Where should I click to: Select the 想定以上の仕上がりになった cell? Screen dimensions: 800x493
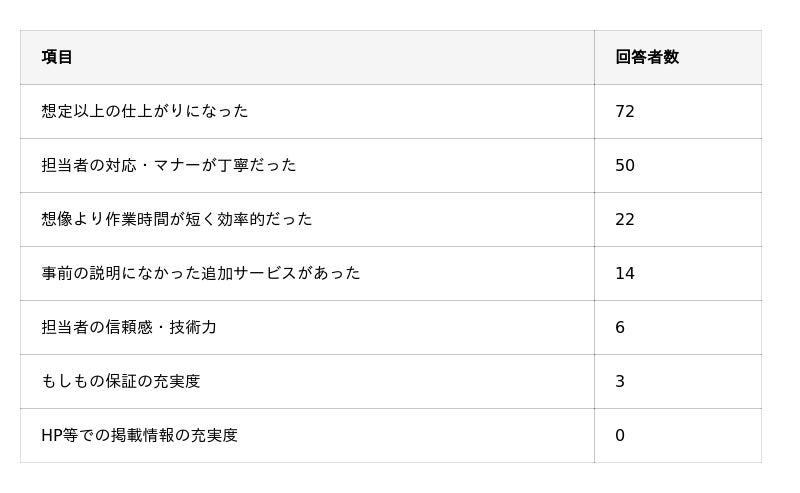click(145, 111)
